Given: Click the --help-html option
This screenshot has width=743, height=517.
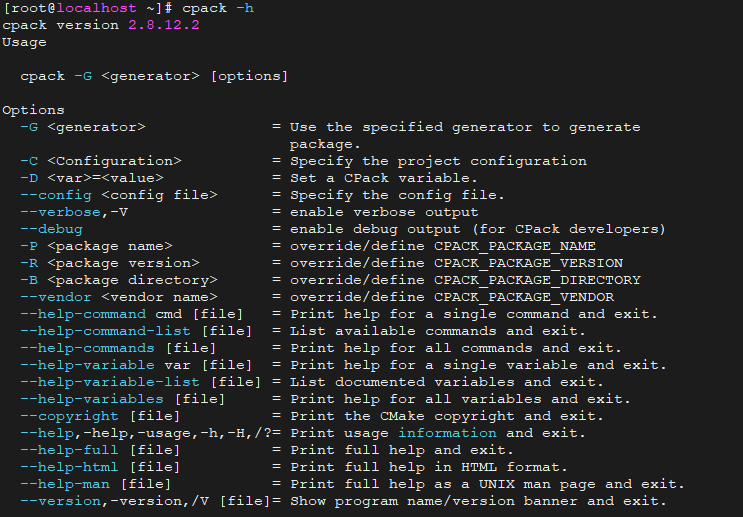Looking at the screenshot, I should (x=69, y=467).
